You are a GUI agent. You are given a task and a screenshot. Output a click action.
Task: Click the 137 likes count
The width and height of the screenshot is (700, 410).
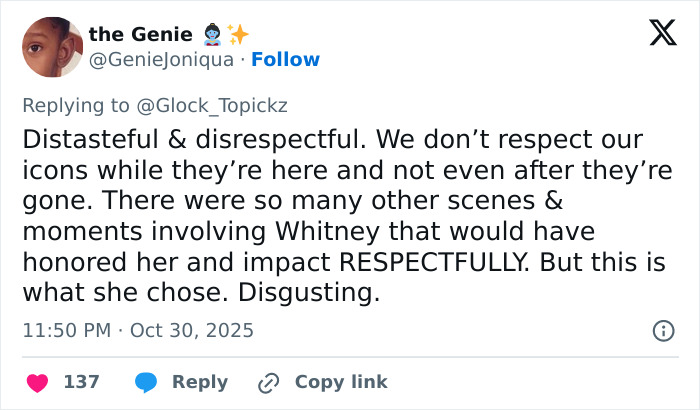pos(80,382)
